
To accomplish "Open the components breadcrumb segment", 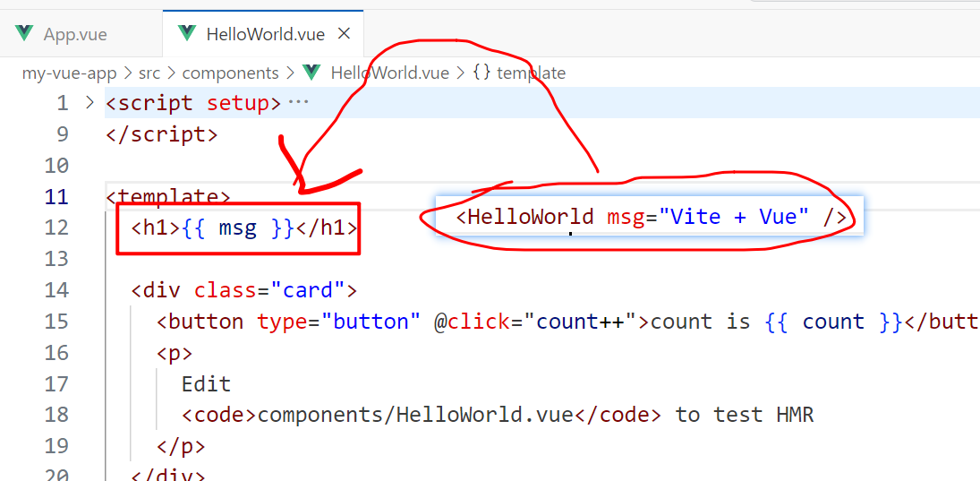I will (230, 73).
